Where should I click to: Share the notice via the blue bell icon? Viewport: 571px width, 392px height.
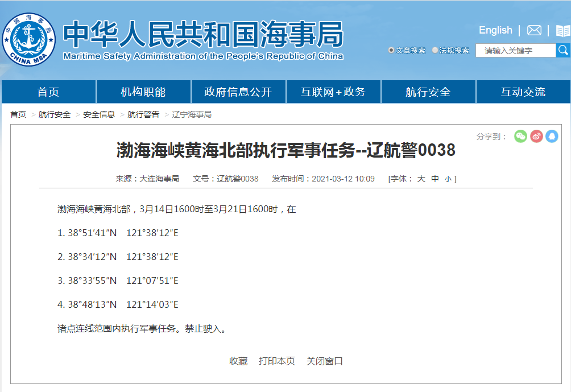[552, 136]
